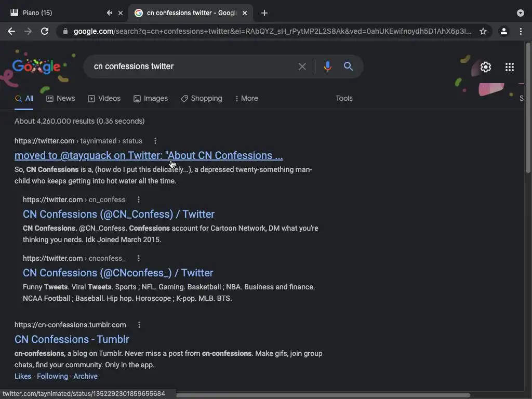Open CN Confessions (@CN_Confess) Twitter link

(x=118, y=214)
